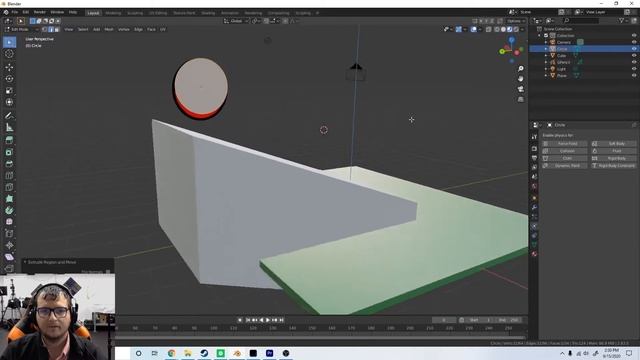Open the viewport Options dropdown
Screen dimensions: 640x360
click(516, 21)
